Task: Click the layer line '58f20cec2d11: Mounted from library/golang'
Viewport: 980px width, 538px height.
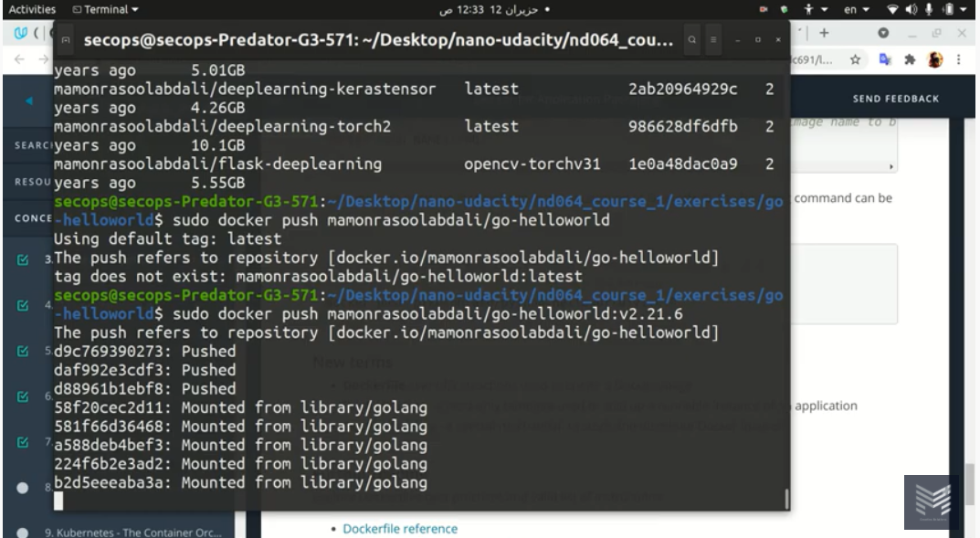Action: pos(240,407)
